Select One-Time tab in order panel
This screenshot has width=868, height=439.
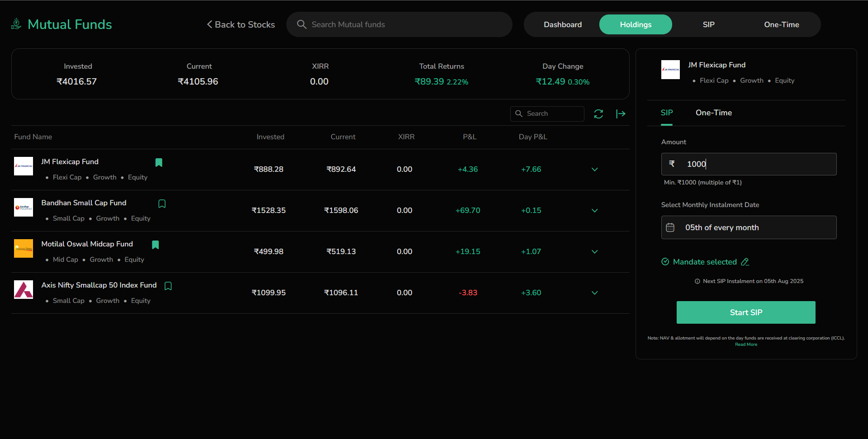[x=714, y=113]
